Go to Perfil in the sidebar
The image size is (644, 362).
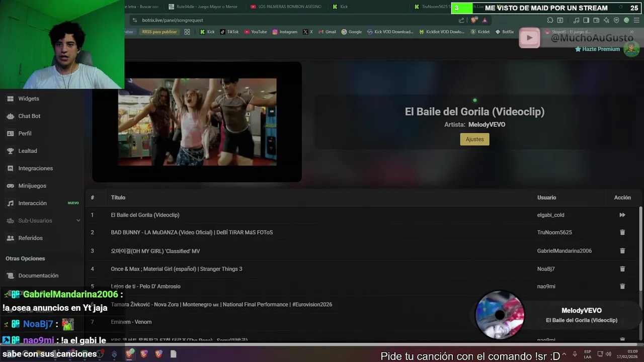25,133
